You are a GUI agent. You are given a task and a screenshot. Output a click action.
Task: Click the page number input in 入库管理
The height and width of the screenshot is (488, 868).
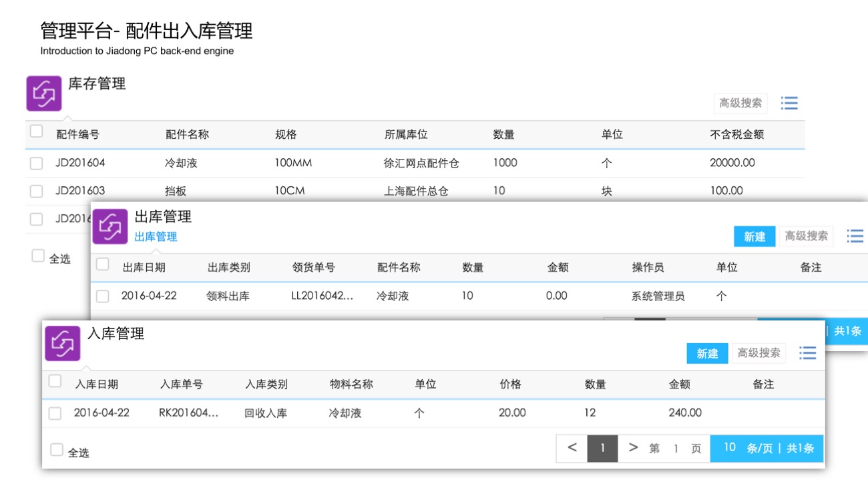pyautogui.click(x=675, y=449)
